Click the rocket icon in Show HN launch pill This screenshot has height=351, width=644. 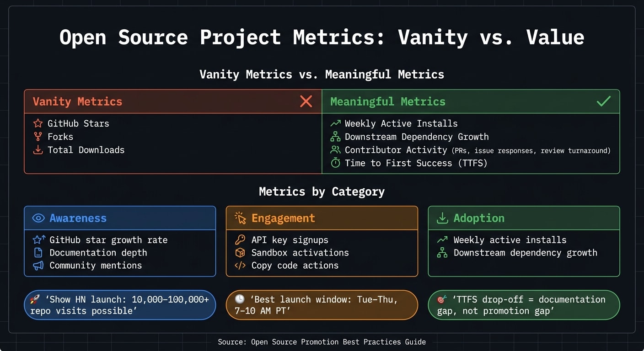(35, 300)
